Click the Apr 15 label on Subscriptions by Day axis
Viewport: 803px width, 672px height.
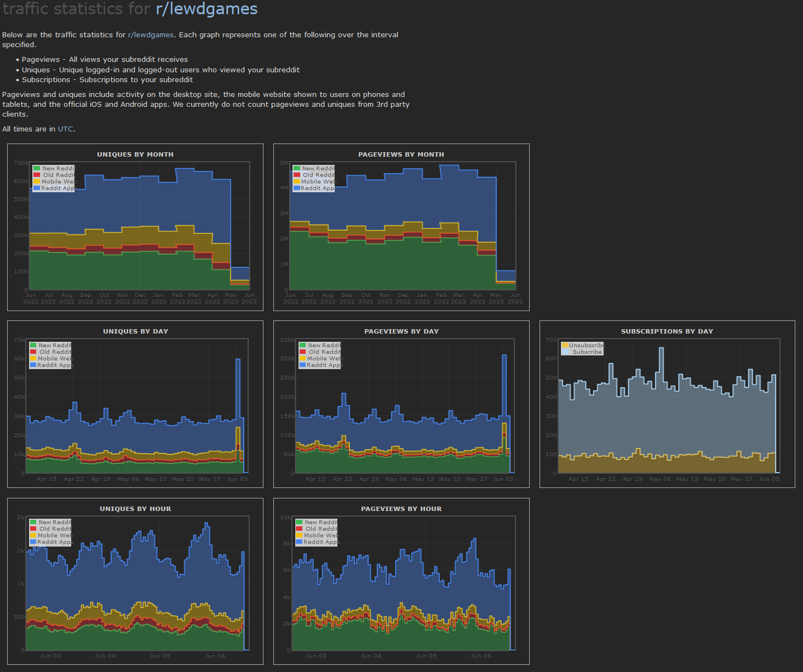pos(578,479)
